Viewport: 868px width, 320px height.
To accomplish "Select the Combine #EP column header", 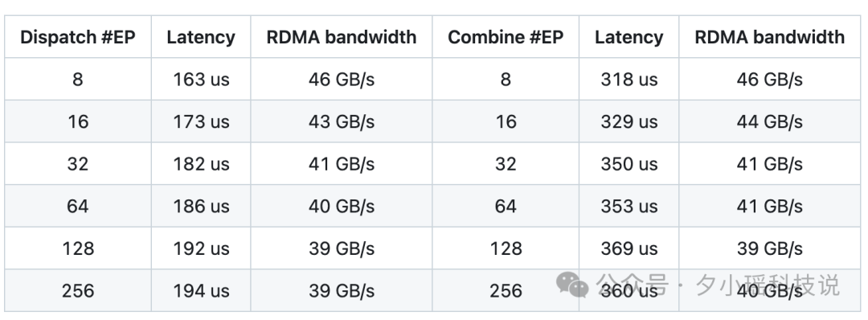I will point(506,37).
